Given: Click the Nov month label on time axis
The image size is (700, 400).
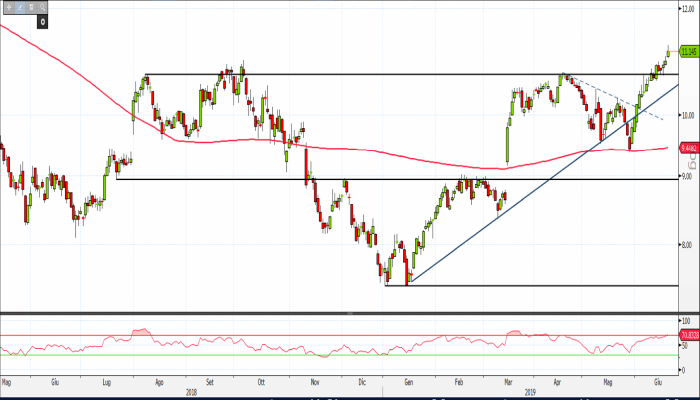Looking at the screenshot, I should point(315,381).
